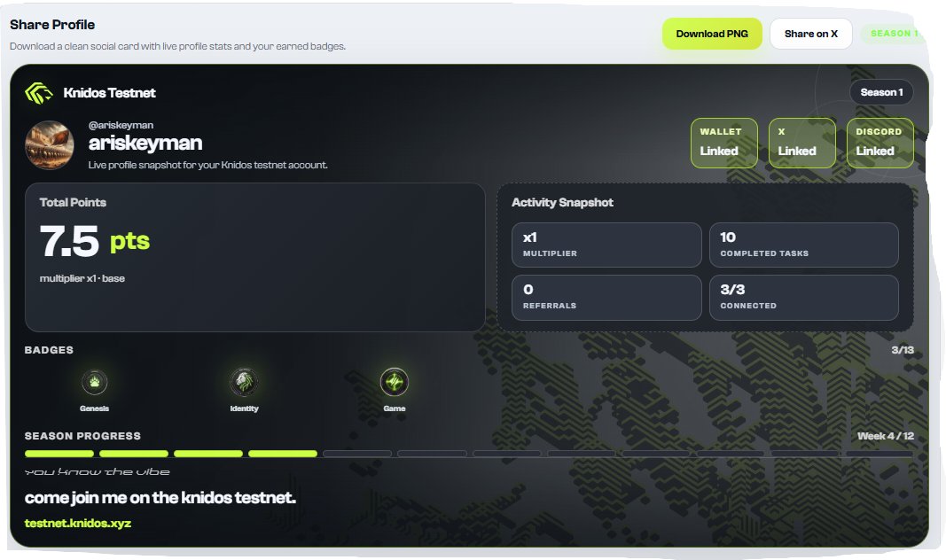
Task: Click the 10 Completed Tasks tile
Action: click(x=803, y=245)
